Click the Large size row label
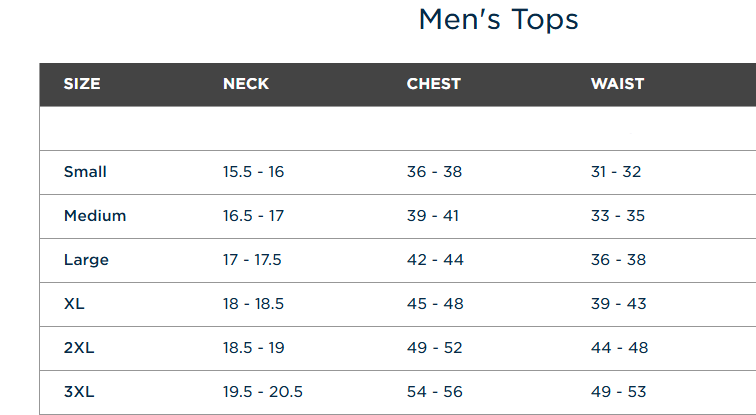 point(86,260)
